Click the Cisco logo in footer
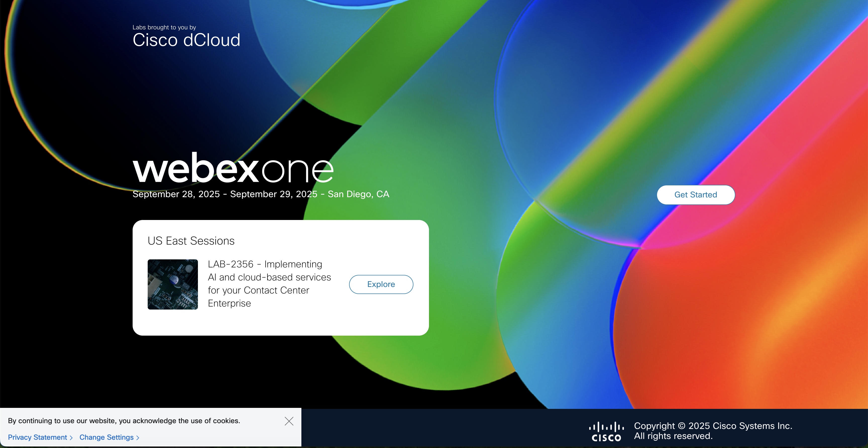This screenshot has height=448, width=868. point(606,431)
